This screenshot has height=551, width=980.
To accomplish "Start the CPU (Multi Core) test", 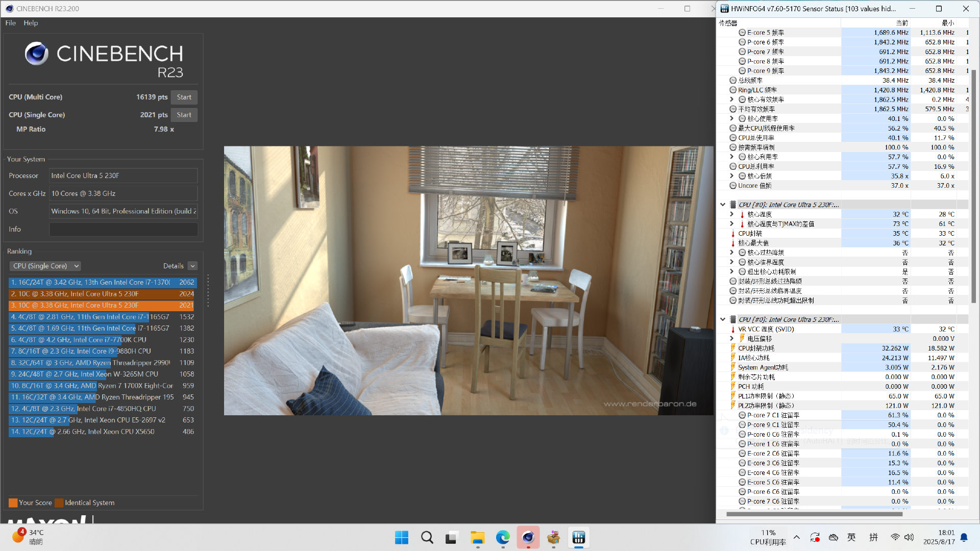I will 184,97.
